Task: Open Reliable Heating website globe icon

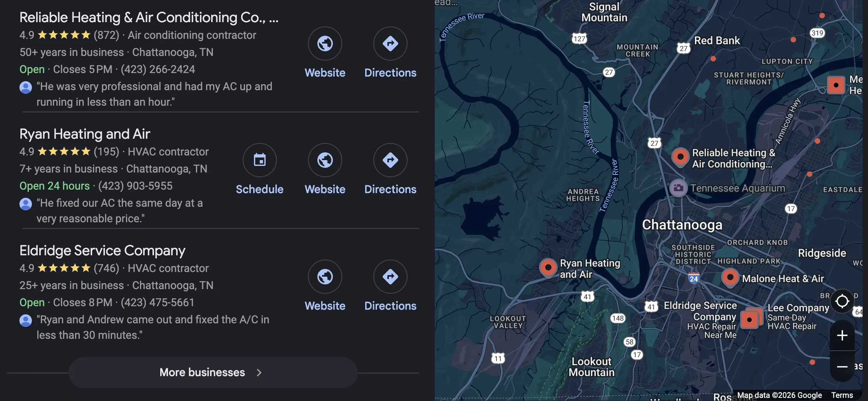Action: (x=325, y=44)
